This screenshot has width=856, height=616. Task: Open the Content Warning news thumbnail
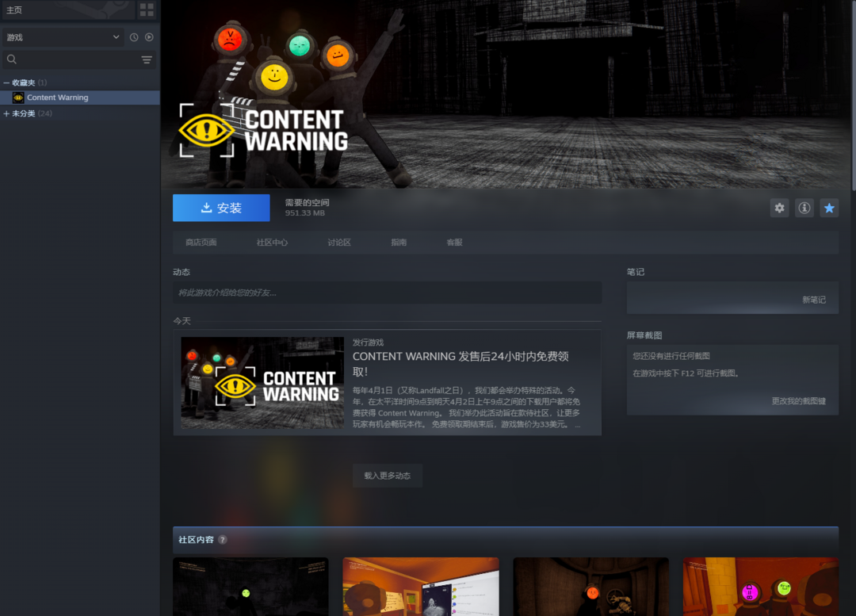point(262,383)
